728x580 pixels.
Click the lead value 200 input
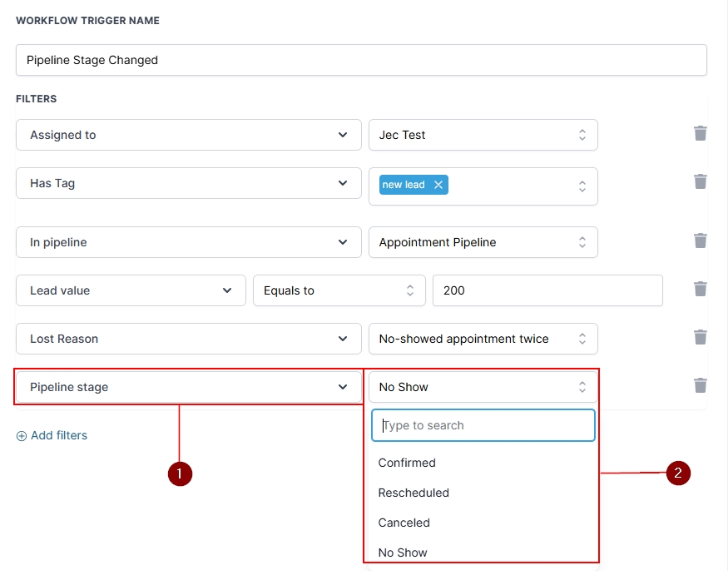[547, 290]
